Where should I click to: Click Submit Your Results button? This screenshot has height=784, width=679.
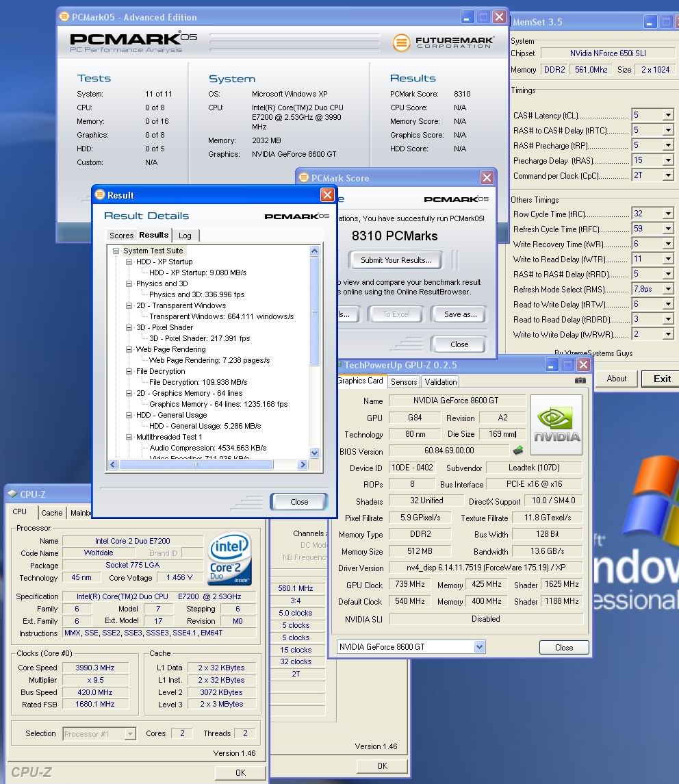(396, 260)
